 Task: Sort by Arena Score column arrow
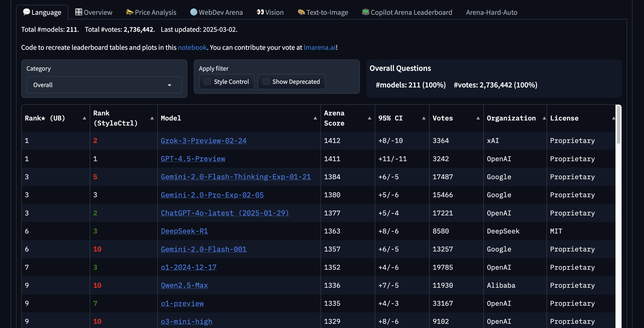coord(369,118)
